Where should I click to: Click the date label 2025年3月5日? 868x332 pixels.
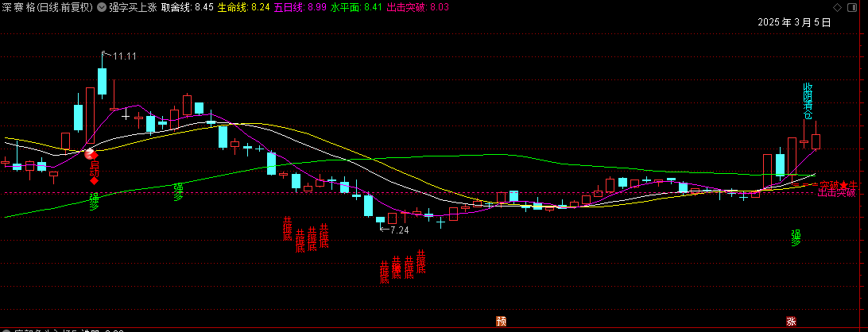pyautogui.click(x=794, y=23)
